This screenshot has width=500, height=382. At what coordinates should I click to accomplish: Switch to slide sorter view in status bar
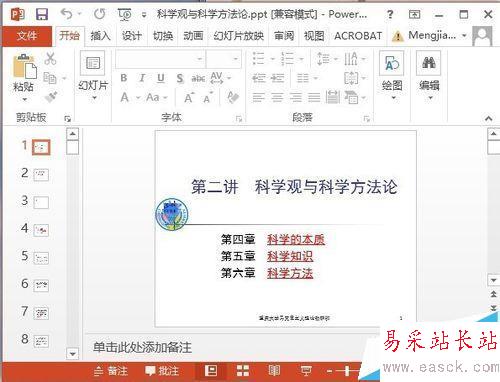243,371
